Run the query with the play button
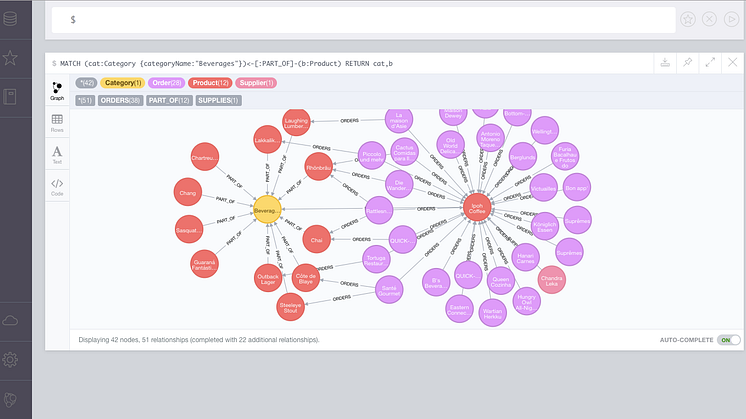Screen dimensions: 746x419 (731, 19)
